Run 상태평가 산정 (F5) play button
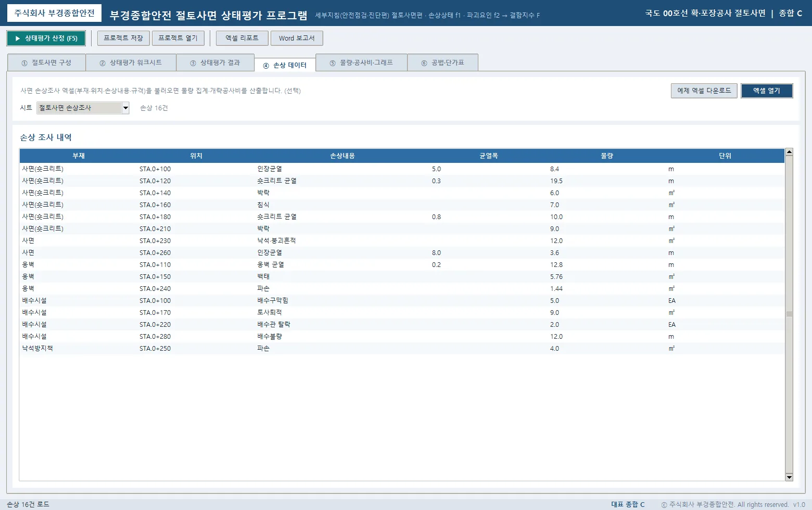The height and width of the screenshot is (510, 812). pos(46,39)
